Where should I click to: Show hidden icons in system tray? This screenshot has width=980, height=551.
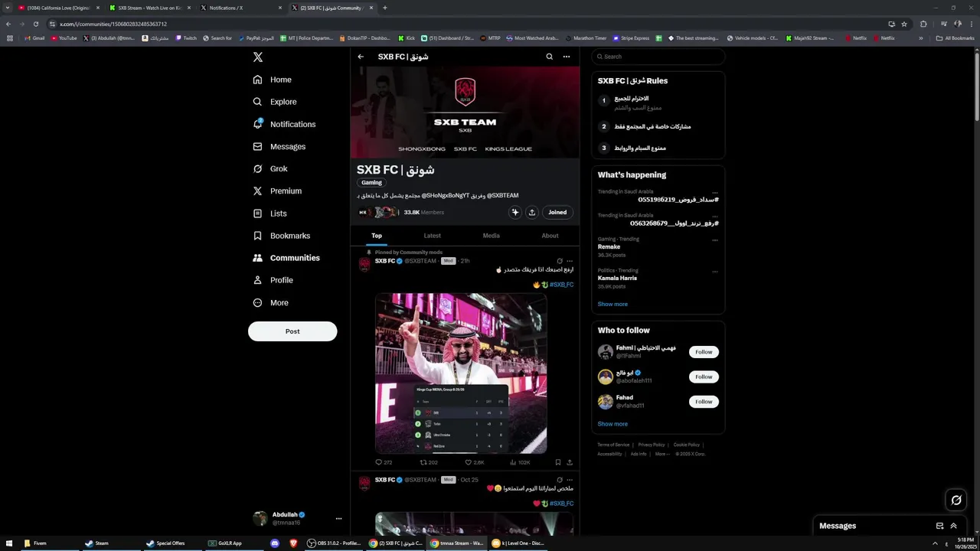click(935, 543)
